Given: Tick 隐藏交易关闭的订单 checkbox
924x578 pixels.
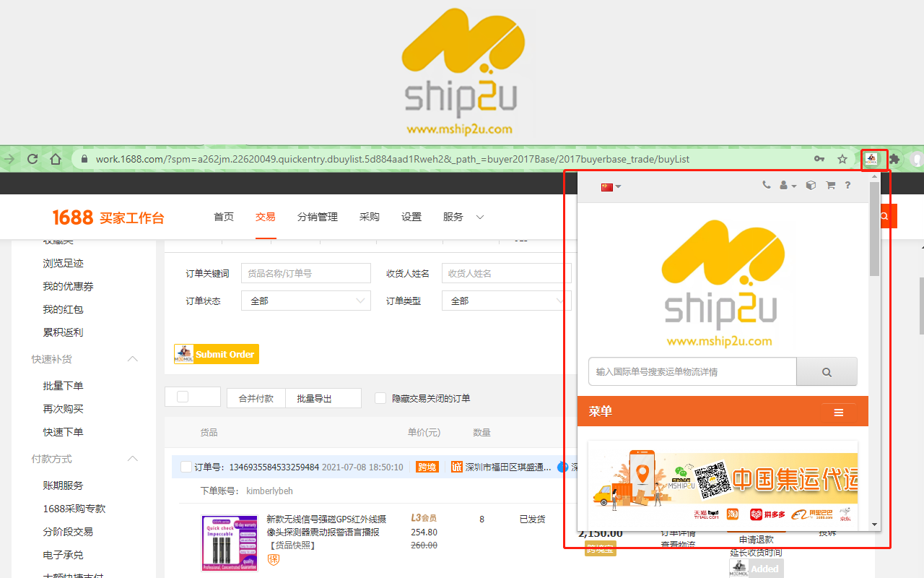Looking at the screenshot, I should click(x=380, y=398).
